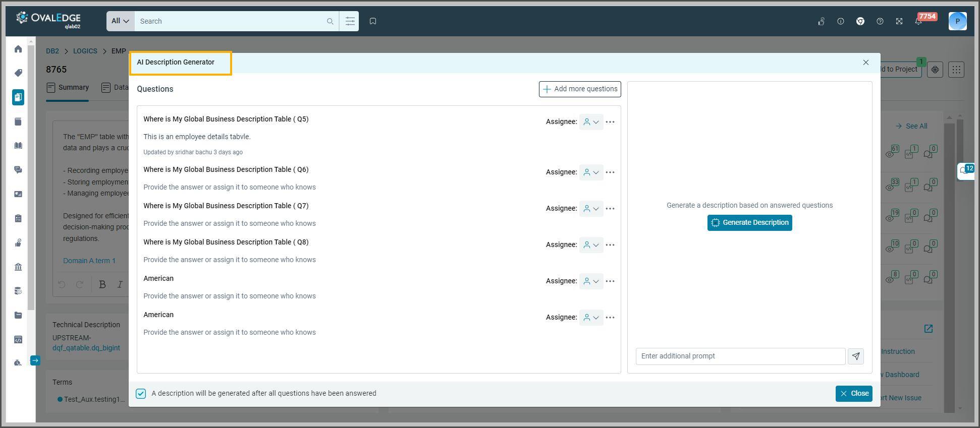
Task: Open the Chrome extension icon in header
Action: coord(860,21)
